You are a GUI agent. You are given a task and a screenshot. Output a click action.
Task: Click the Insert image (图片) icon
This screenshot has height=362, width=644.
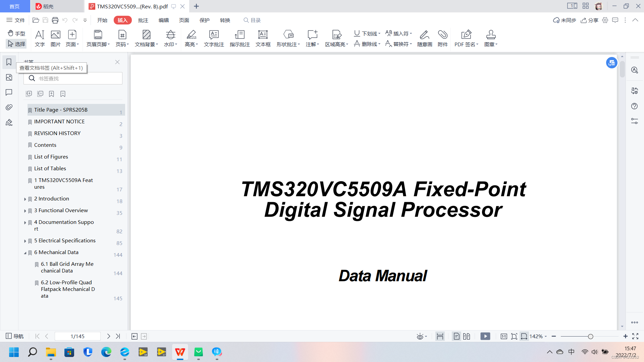pos(55,35)
